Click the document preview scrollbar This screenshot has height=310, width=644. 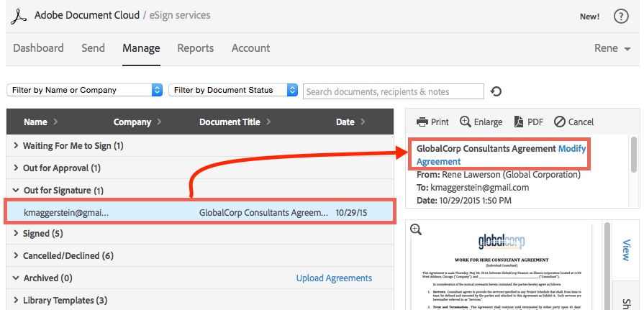pos(606,265)
